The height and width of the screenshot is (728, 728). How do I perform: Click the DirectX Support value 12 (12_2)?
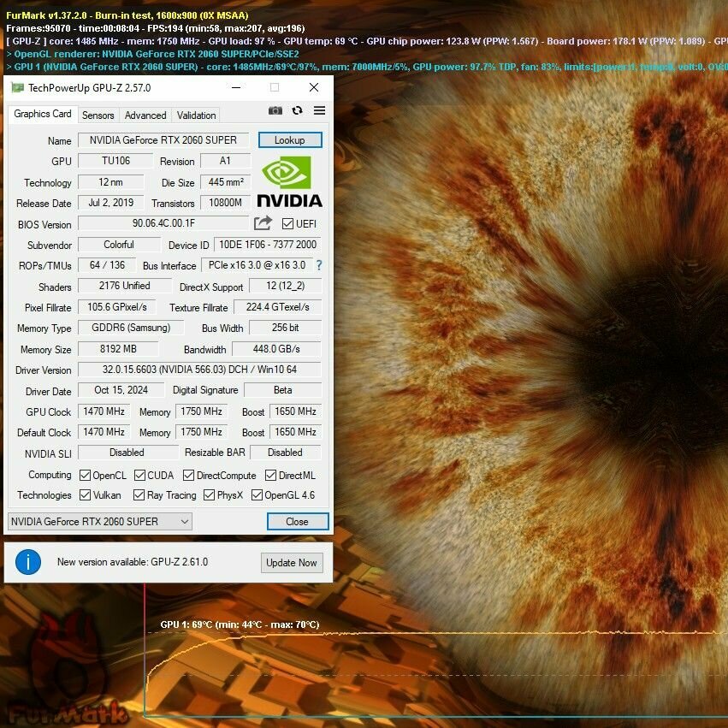[286, 286]
